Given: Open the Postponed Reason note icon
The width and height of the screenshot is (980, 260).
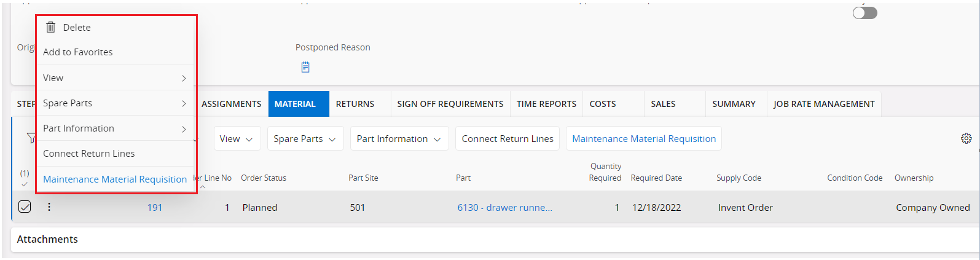Looking at the screenshot, I should pos(305,67).
